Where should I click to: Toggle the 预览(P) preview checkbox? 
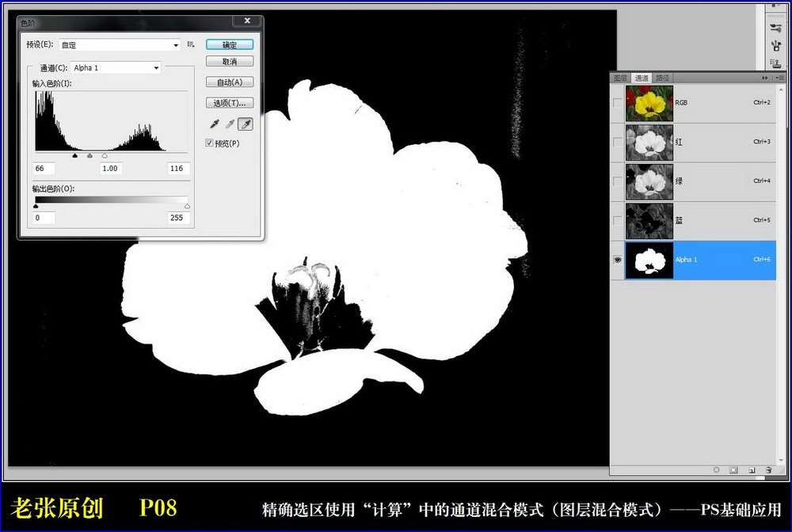point(209,143)
